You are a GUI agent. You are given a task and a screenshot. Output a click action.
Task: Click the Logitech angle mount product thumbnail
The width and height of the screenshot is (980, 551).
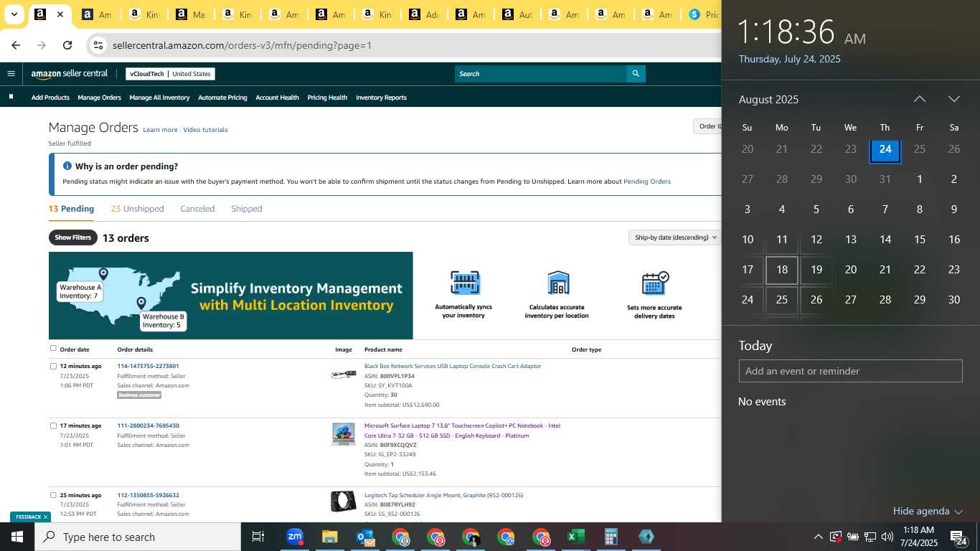(343, 501)
